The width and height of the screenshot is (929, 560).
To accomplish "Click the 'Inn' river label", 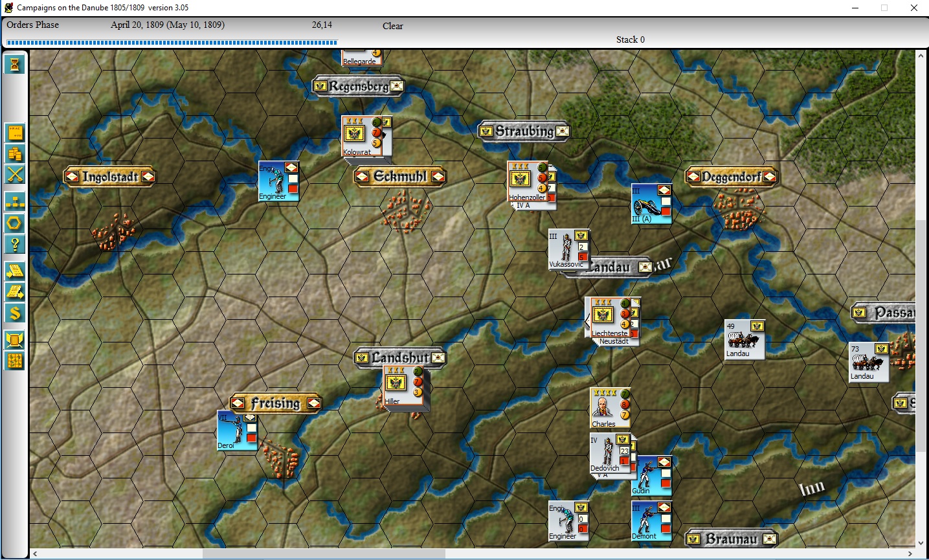I will (x=812, y=487).
